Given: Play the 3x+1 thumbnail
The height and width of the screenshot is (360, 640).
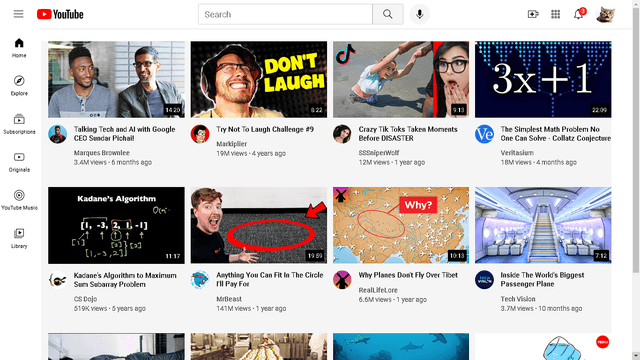Looking at the screenshot, I should coord(543,79).
